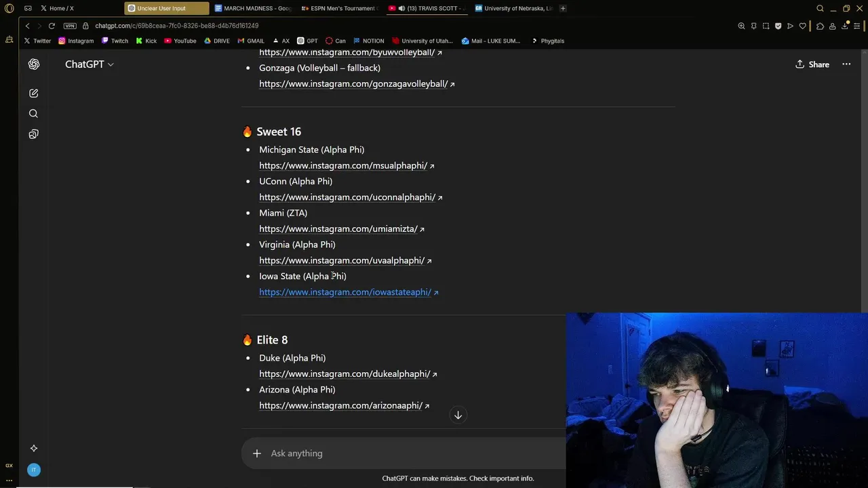The height and width of the screenshot is (488, 868).
Task: Switch to ESPN Men's Tournament tab
Action: point(339,8)
